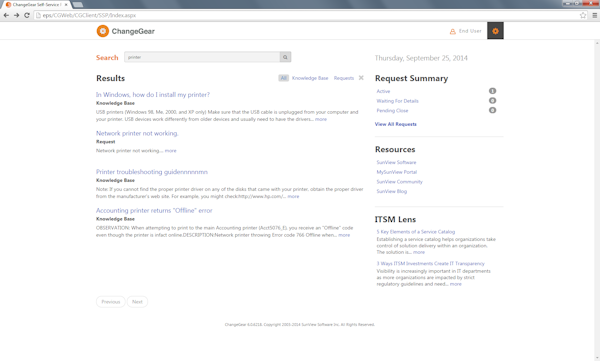Image resolution: width=600 pixels, height=361 pixels.
Task: Click 'more' under Network printer not working
Action: click(x=171, y=151)
